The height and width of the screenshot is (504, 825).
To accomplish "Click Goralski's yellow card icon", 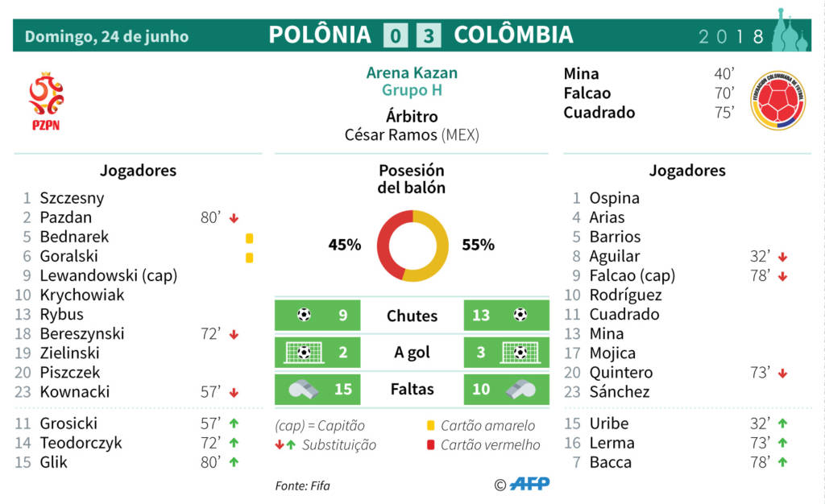I will point(250,258).
